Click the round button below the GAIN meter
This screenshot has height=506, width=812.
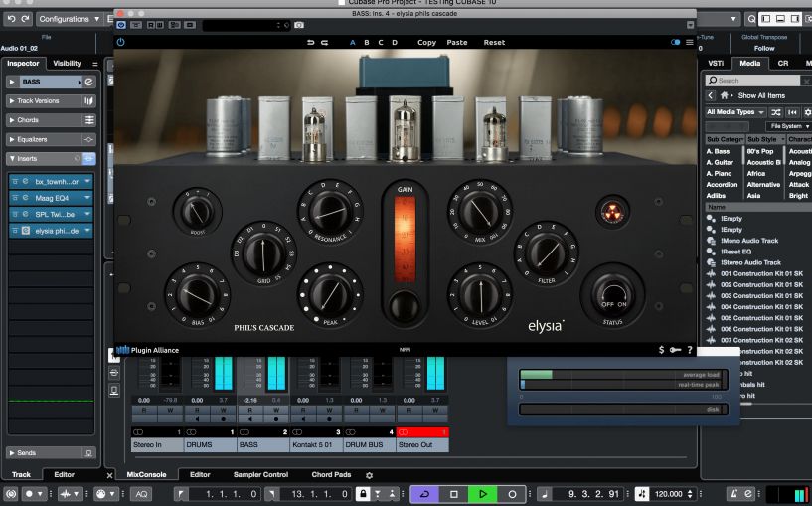click(x=405, y=305)
